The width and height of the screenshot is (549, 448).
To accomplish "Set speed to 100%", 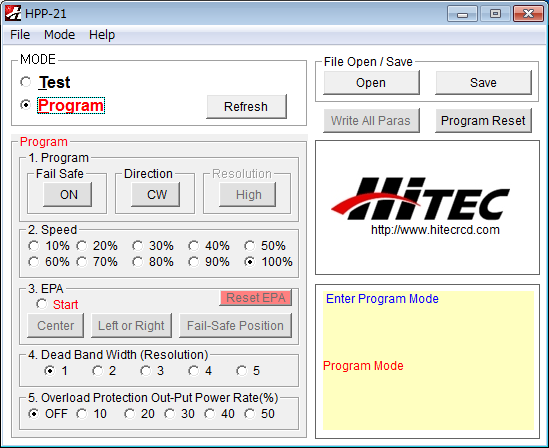I will click(x=250, y=262).
